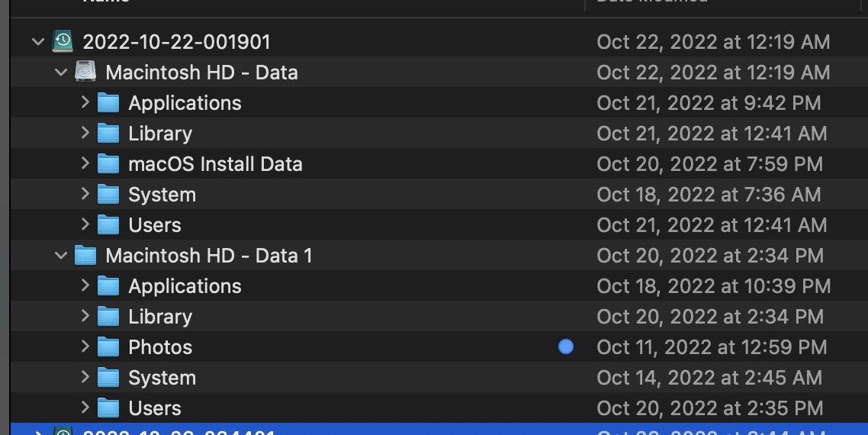Click the Macintosh HD - Data 1 folder icon

pyautogui.click(x=85, y=256)
